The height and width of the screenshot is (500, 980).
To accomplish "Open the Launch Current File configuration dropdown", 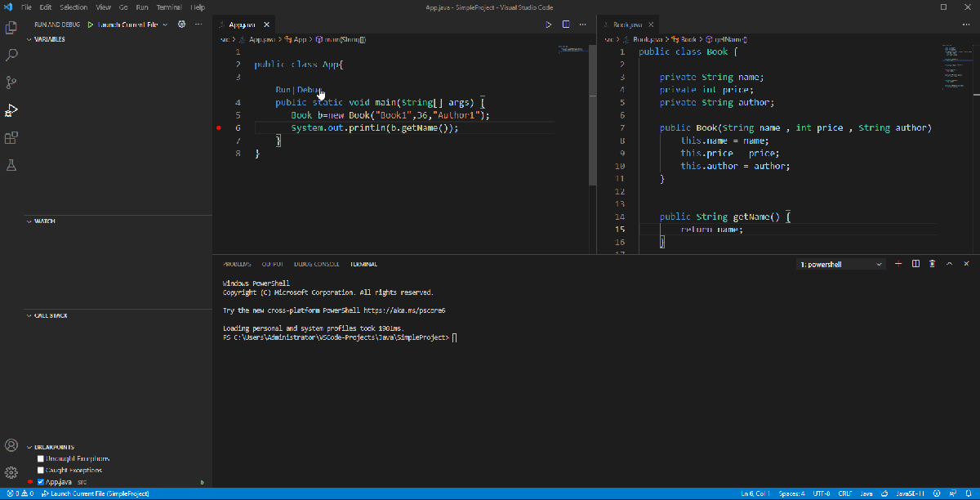I will point(132,25).
